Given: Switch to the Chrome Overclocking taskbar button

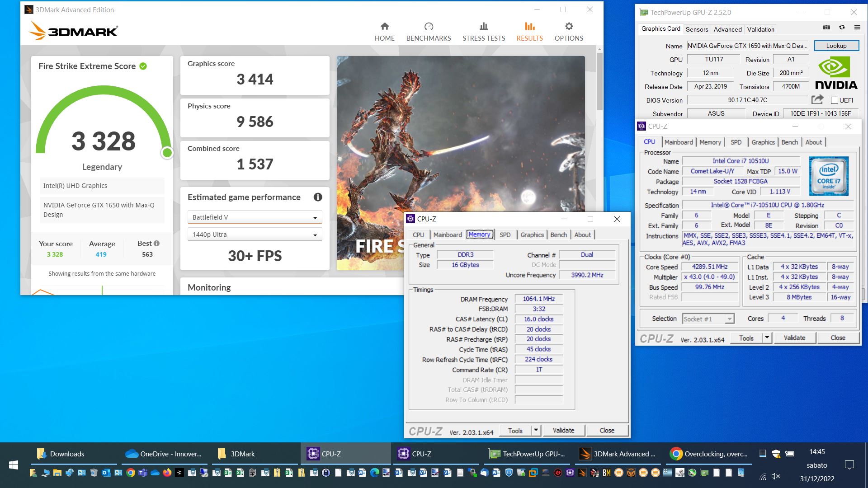Looking at the screenshot, I should [x=708, y=454].
